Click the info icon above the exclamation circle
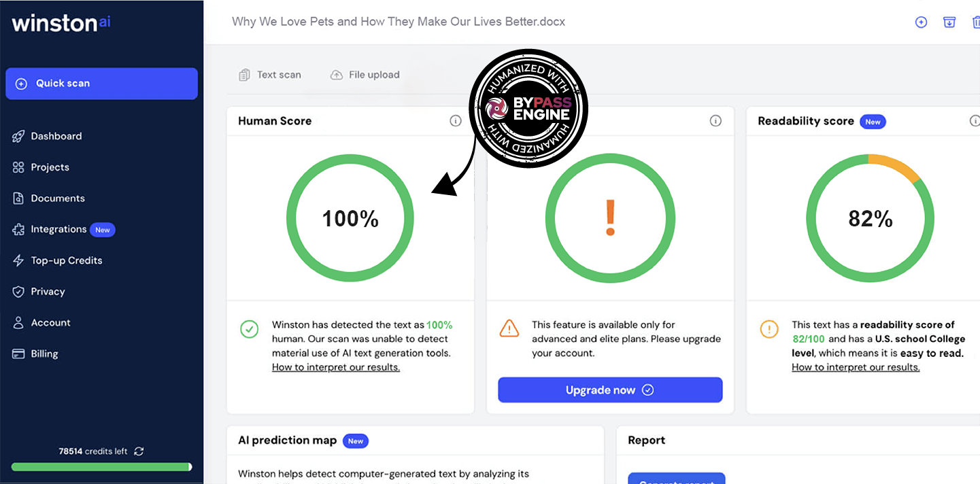The image size is (980, 484). click(x=715, y=121)
